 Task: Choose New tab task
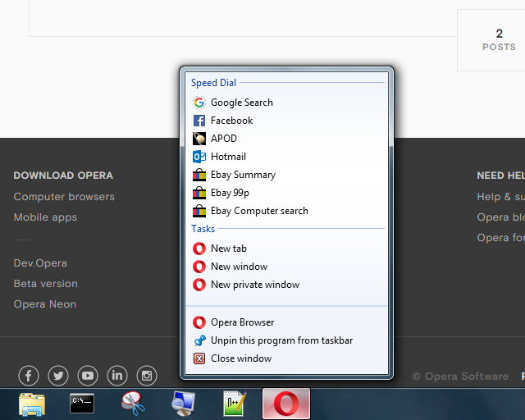point(286,249)
